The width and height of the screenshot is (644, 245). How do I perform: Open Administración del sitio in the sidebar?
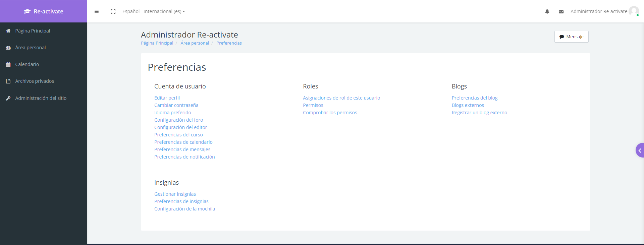tap(41, 98)
